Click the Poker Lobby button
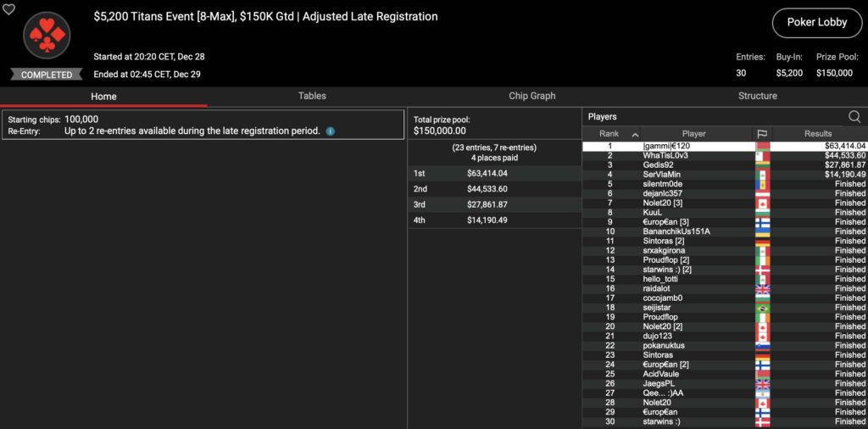 (x=816, y=23)
